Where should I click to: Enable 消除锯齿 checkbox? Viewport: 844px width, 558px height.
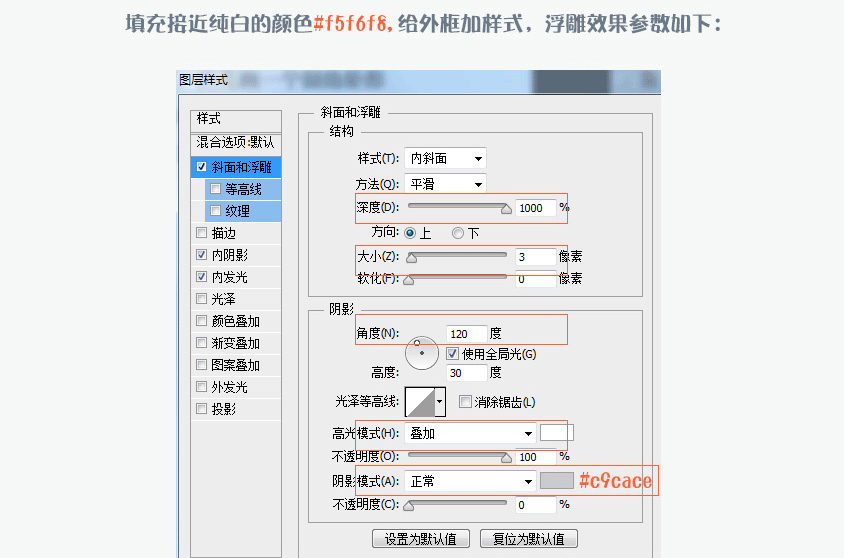click(x=465, y=401)
